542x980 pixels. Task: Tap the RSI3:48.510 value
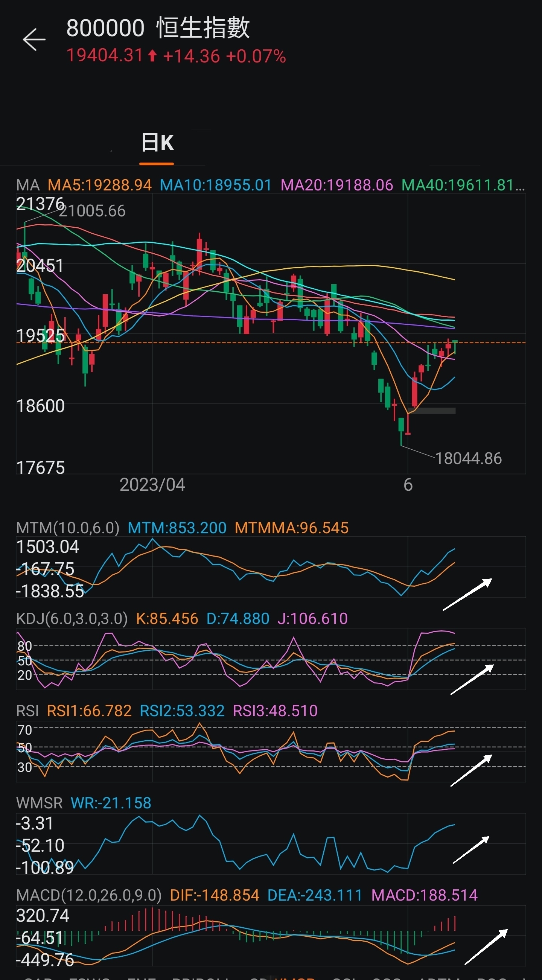pyautogui.click(x=275, y=711)
